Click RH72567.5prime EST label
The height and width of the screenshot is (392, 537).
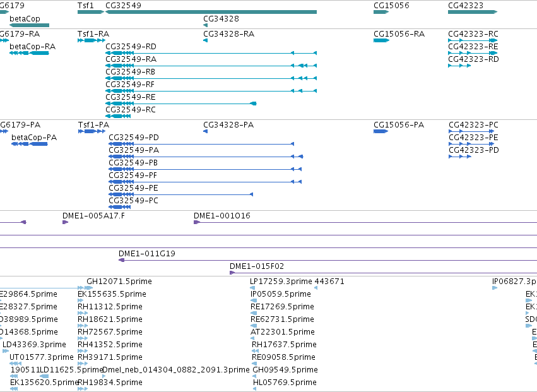pyautogui.click(x=110, y=333)
